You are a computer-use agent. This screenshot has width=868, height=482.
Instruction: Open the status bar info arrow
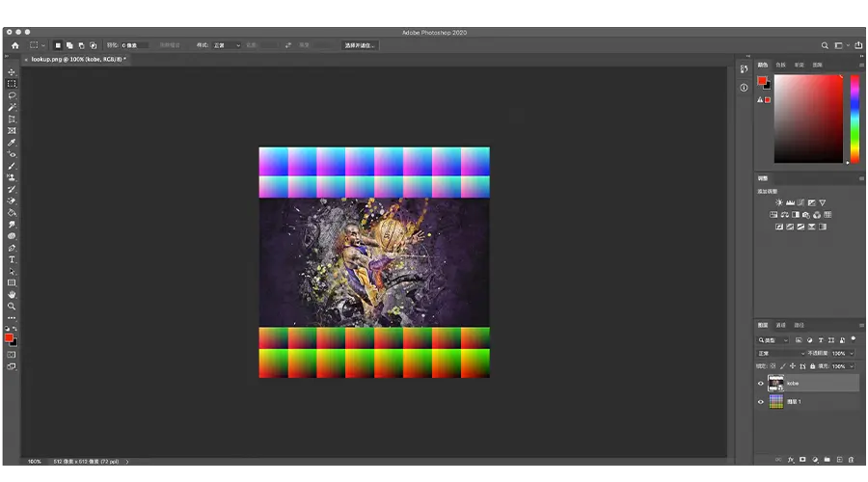point(126,461)
